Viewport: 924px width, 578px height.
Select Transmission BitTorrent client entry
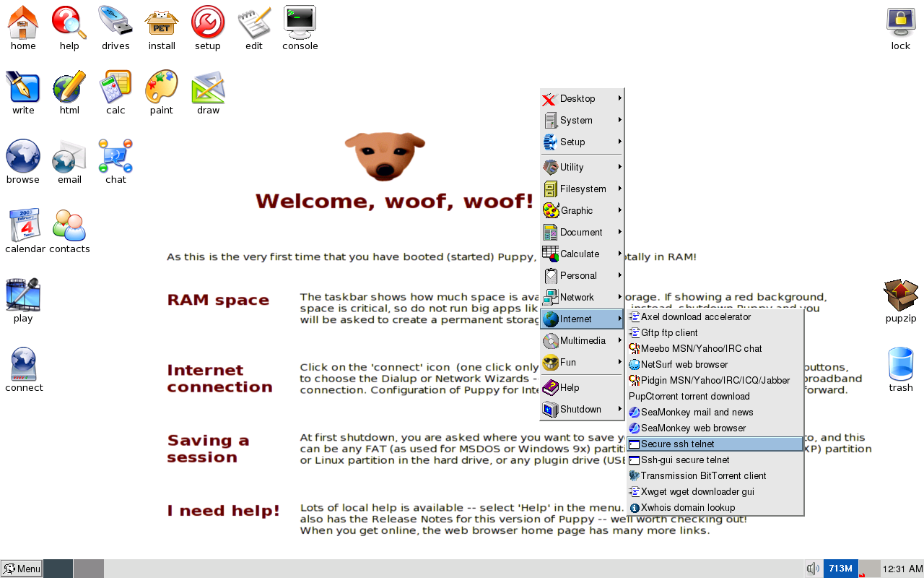click(715, 476)
